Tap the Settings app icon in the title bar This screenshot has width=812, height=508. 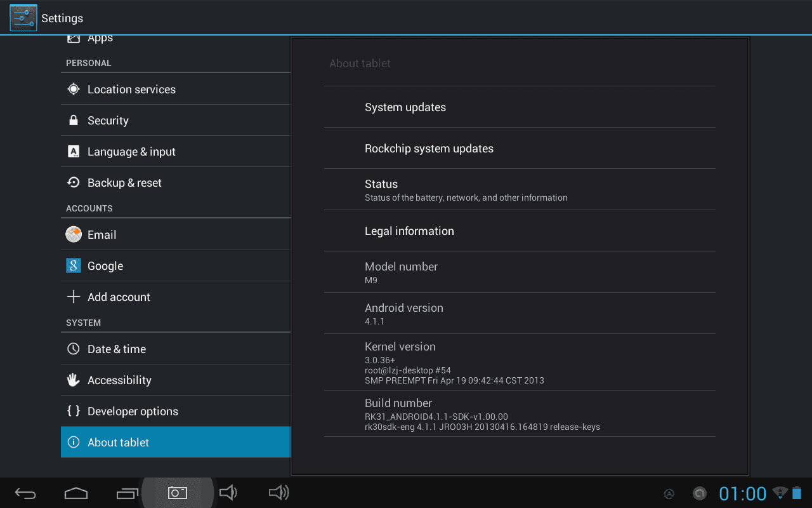tap(23, 18)
